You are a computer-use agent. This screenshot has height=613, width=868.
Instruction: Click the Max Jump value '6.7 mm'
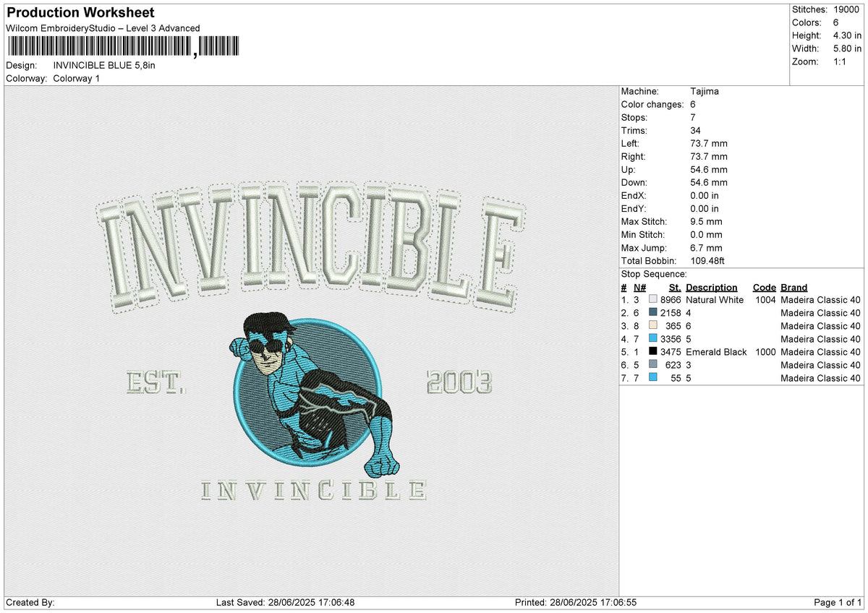[706, 247]
